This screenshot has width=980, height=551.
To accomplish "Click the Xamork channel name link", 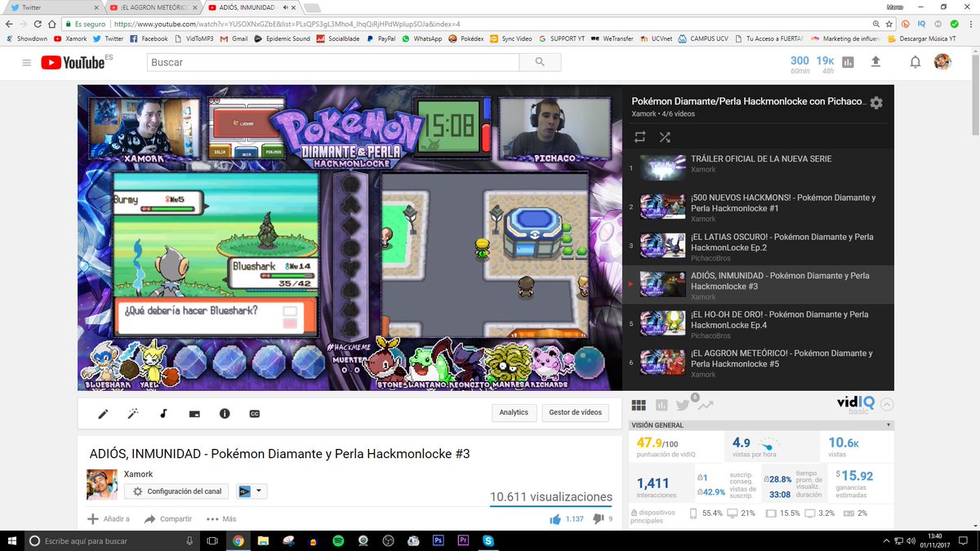I will 138,474.
